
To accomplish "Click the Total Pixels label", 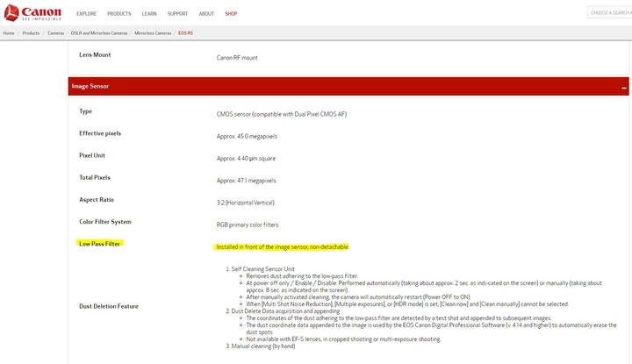I will click(94, 177).
